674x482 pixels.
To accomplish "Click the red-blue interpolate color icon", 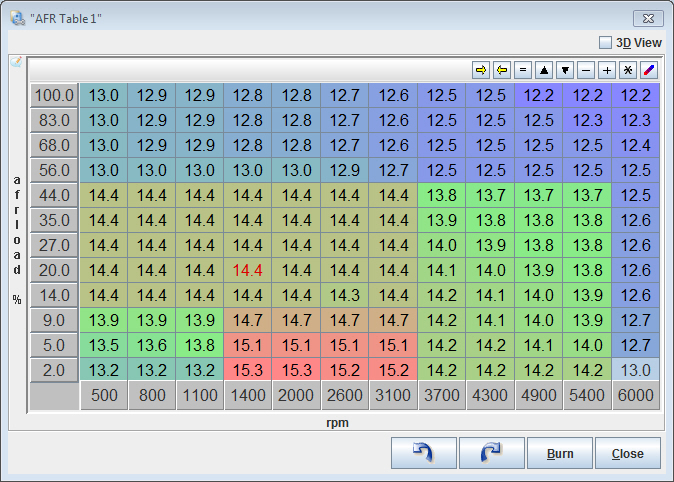I will 649,70.
